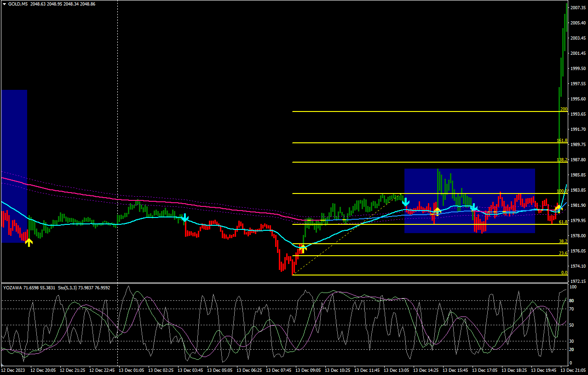The width and height of the screenshot is (588, 375).
Task: Select the cyan sell arrow before 13 Dec 17:05
Action: pyautogui.click(x=473, y=208)
